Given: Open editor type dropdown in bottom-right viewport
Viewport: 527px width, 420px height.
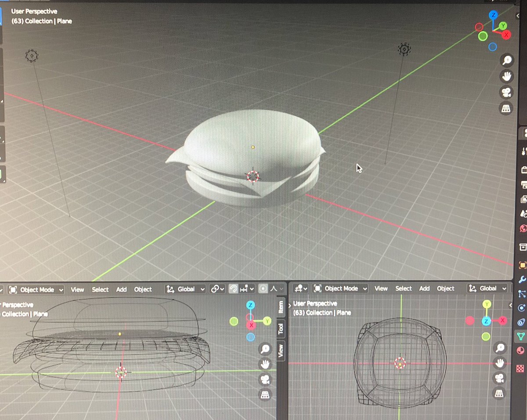Looking at the screenshot, I should (301, 288).
